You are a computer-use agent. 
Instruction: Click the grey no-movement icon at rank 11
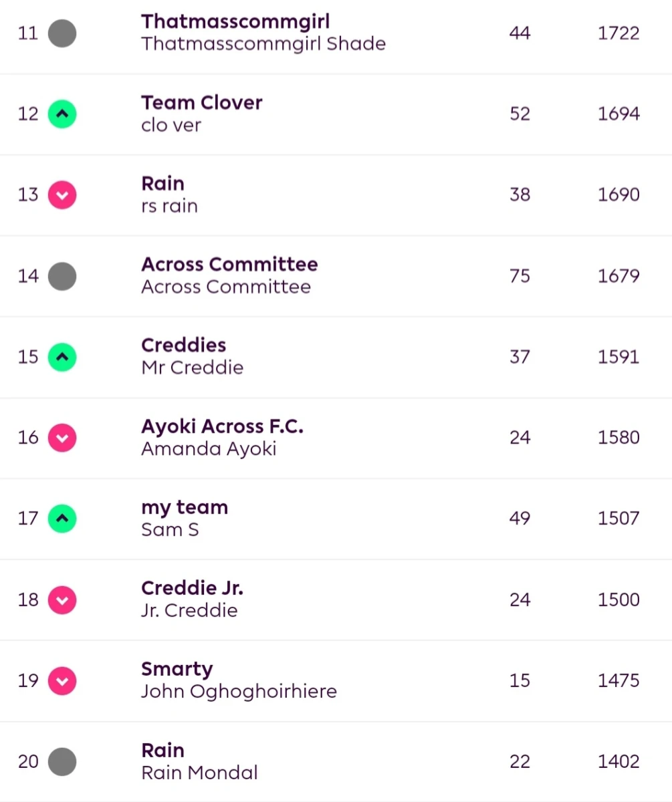[x=62, y=33]
